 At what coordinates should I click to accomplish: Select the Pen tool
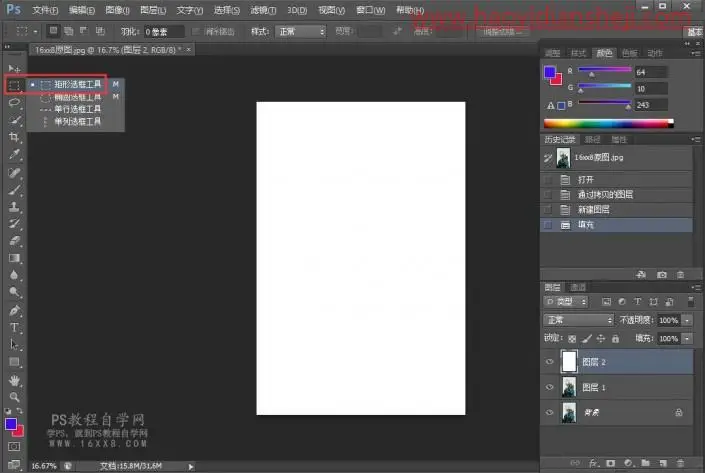pos(14,310)
